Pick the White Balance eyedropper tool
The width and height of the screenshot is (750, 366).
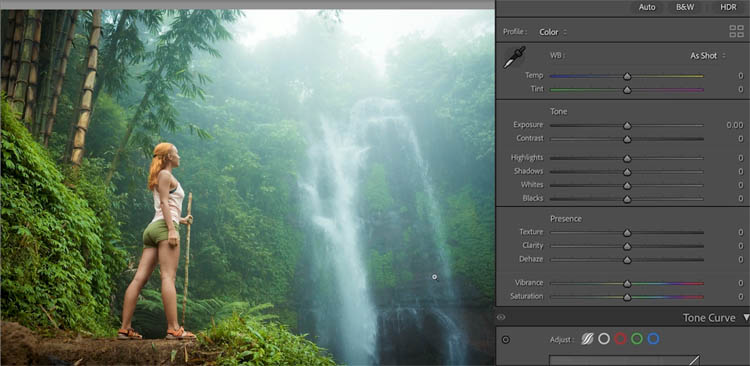click(514, 57)
